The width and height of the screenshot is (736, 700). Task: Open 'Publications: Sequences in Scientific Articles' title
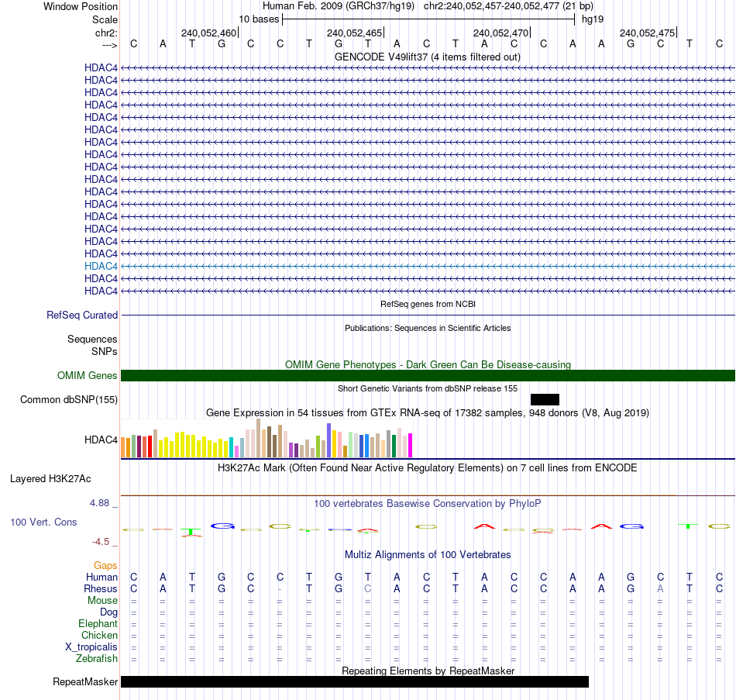(428, 328)
